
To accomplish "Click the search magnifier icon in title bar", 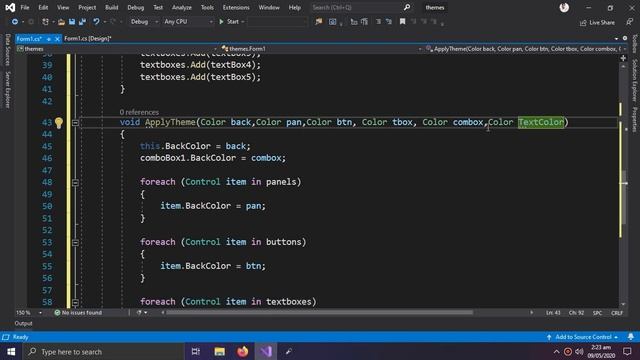I will click(407, 7).
